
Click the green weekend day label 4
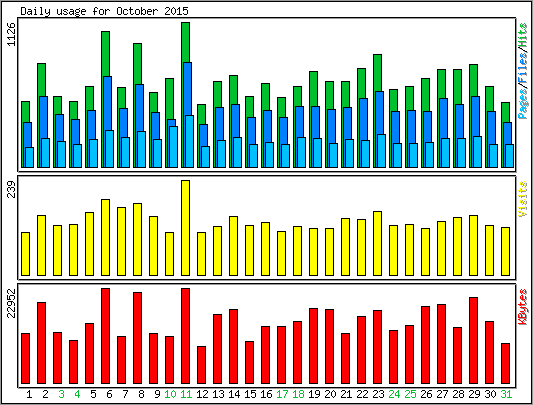pos(77,394)
